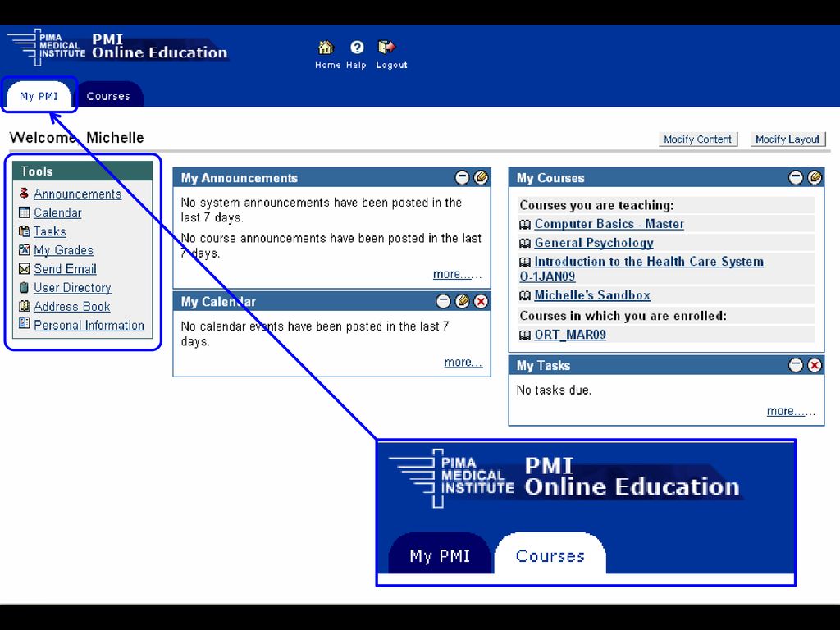Click the Modify Layout button
This screenshot has width=840, height=630.
[787, 139]
